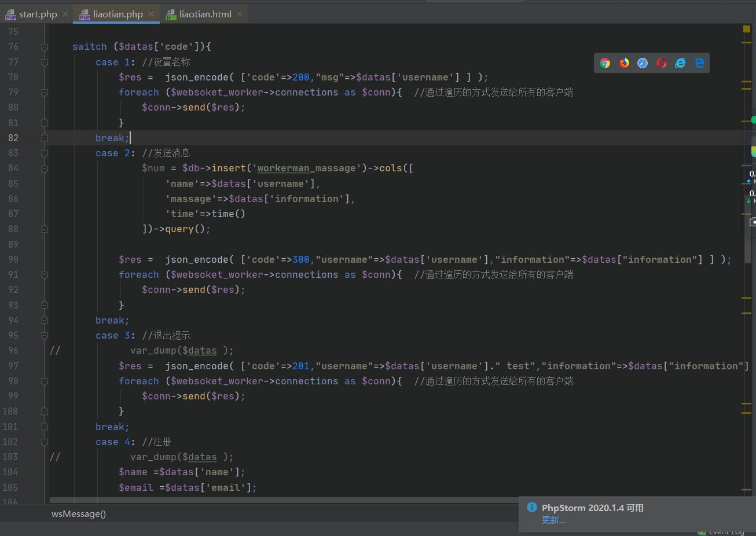Open the file in Internet Explorer
This screenshot has height=536, width=756.
(680, 63)
